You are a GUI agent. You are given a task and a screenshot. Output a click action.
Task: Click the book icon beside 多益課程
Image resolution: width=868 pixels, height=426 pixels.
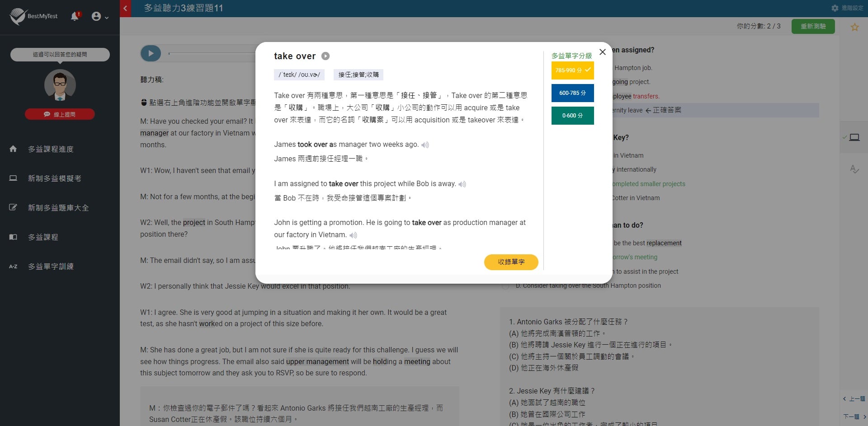coord(13,237)
